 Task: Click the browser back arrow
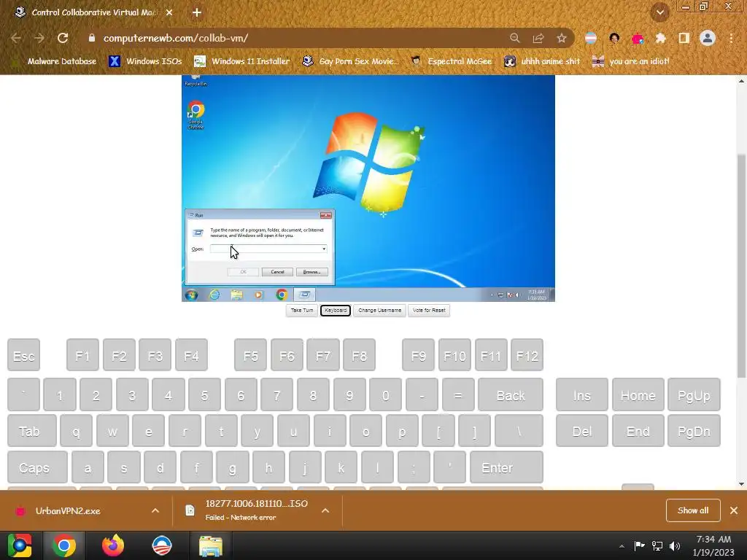point(16,38)
